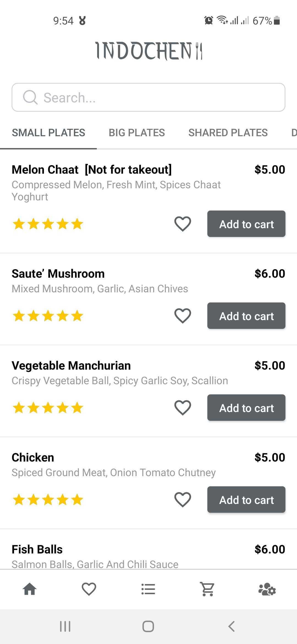Rate Saute' Mushroom using its star rating
This screenshot has width=297, height=644.
pyautogui.click(x=48, y=316)
